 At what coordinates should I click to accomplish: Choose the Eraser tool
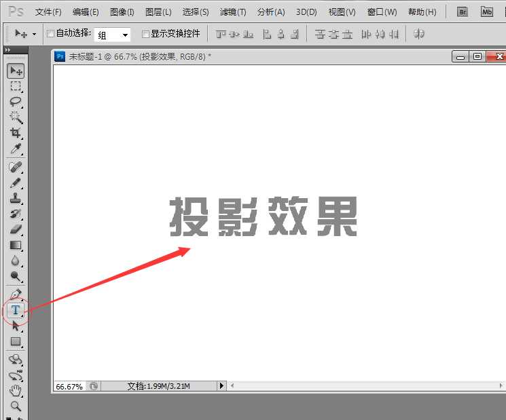[16, 229]
